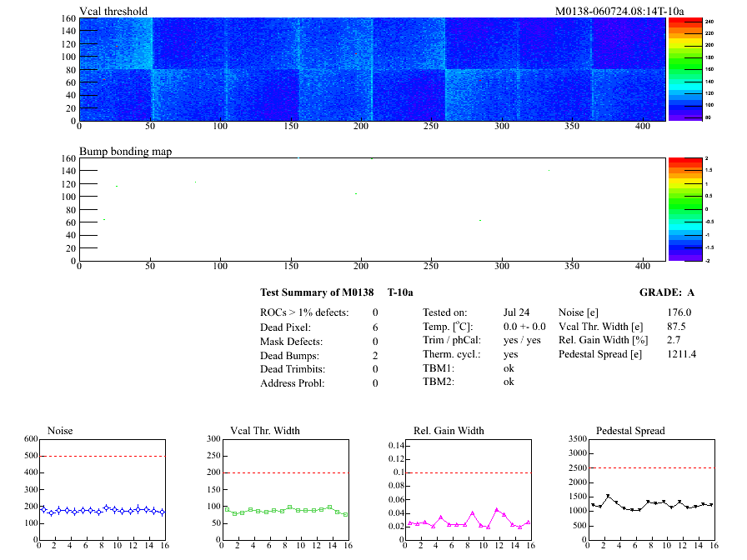Screen dimensions: 747x560
Task: Click the 'Pedestal Spread [e]' summary label
Action: point(600,354)
